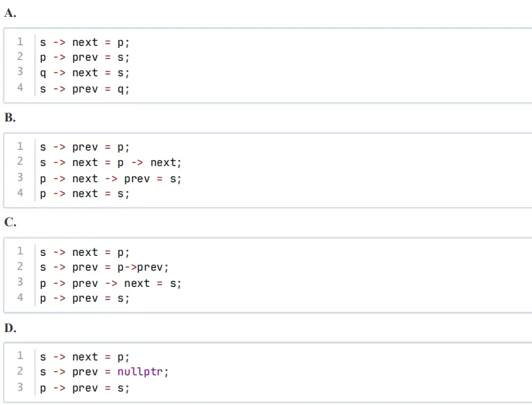Image resolution: width=532 pixels, height=405 pixels.
Task: Click 'p -> next = s;' last line of block B
Action: tap(84, 194)
